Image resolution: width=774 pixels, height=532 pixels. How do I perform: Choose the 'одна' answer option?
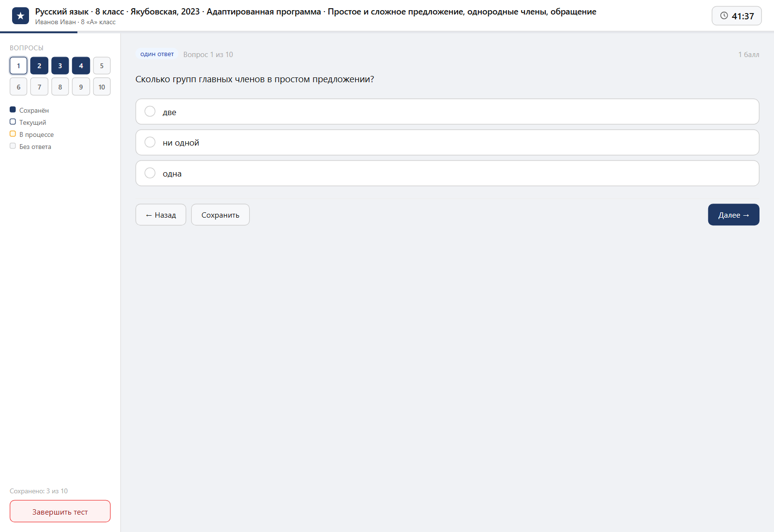(447, 173)
